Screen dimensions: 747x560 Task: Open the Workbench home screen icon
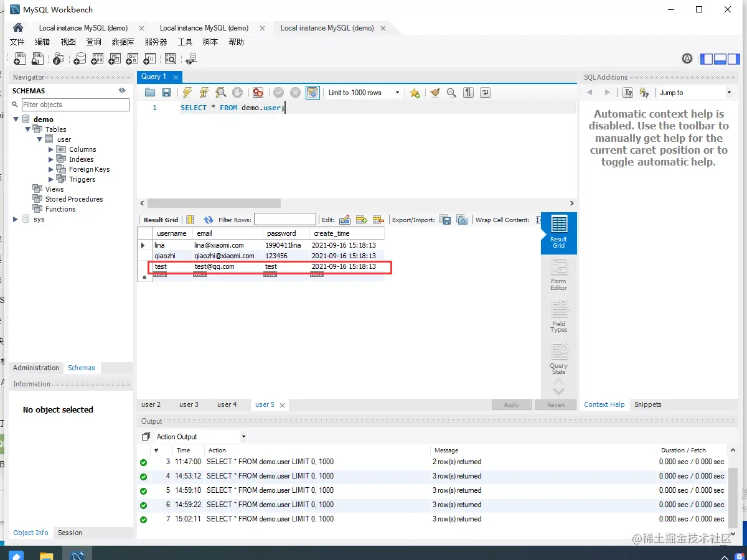pyautogui.click(x=18, y=27)
